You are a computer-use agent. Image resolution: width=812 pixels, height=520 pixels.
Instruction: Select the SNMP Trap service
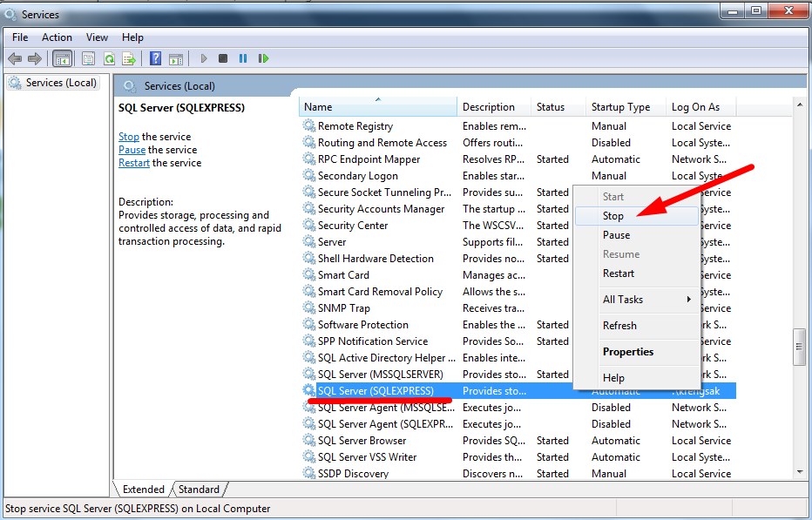coord(436,308)
